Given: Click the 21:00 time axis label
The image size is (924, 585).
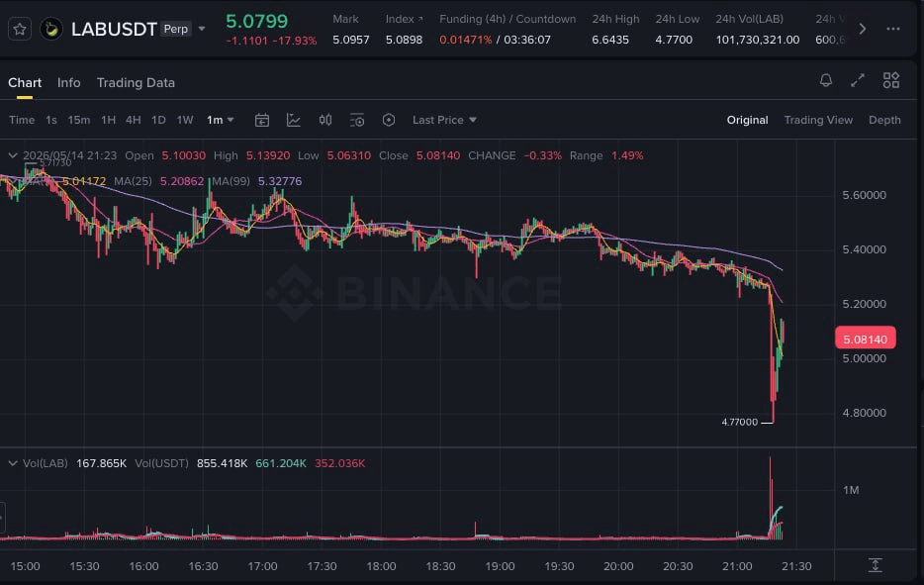Looking at the screenshot, I should pyautogui.click(x=737, y=566).
